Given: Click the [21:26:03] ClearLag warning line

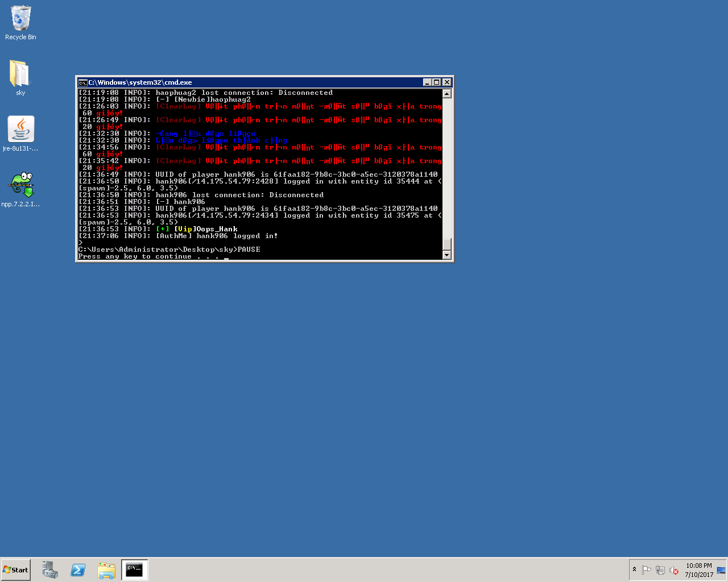Looking at the screenshot, I should point(260,110).
